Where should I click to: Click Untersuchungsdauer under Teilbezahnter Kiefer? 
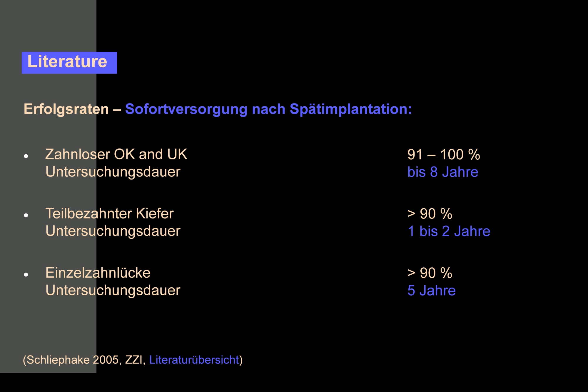click(113, 231)
